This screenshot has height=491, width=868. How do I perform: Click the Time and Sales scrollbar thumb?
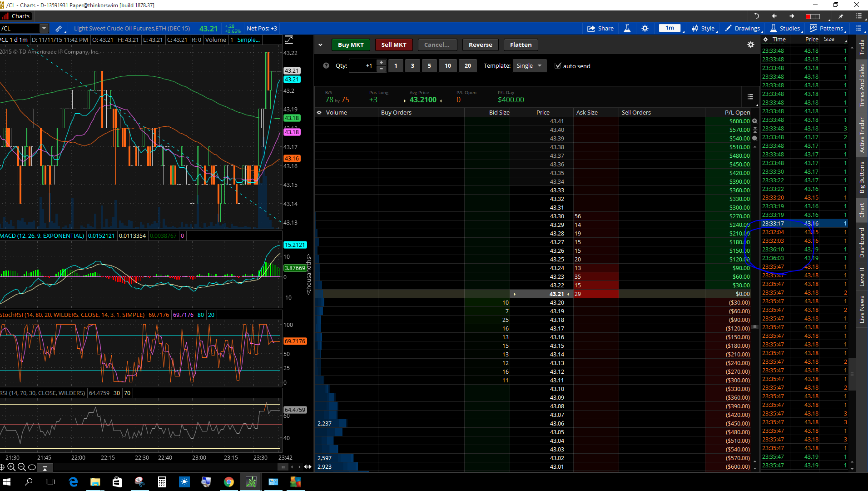pos(852,374)
